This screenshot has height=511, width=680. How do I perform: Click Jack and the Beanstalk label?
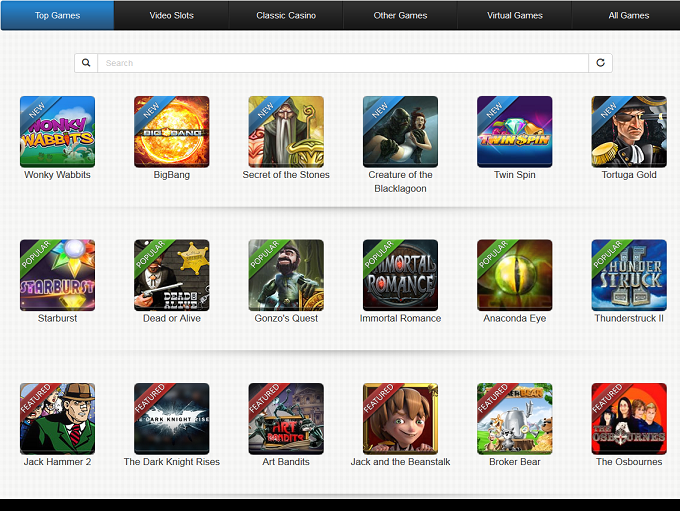(400, 462)
